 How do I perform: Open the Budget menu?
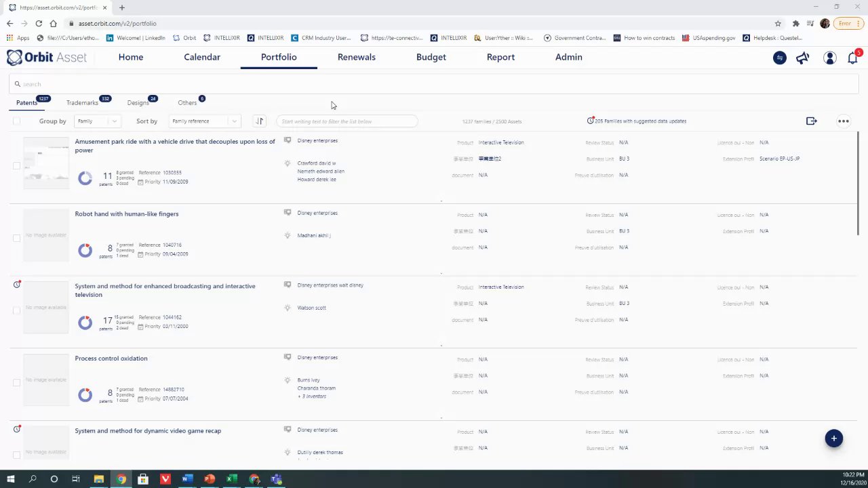(431, 57)
